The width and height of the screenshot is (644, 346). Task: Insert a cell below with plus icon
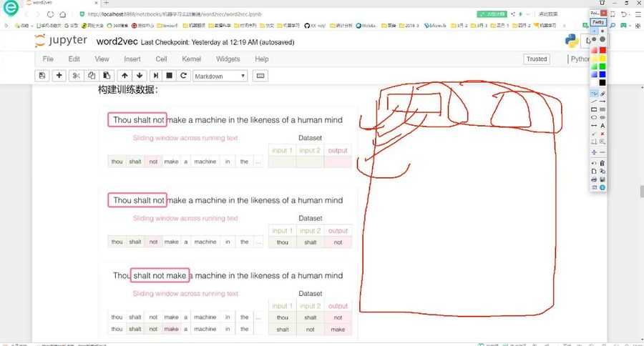click(59, 76)
